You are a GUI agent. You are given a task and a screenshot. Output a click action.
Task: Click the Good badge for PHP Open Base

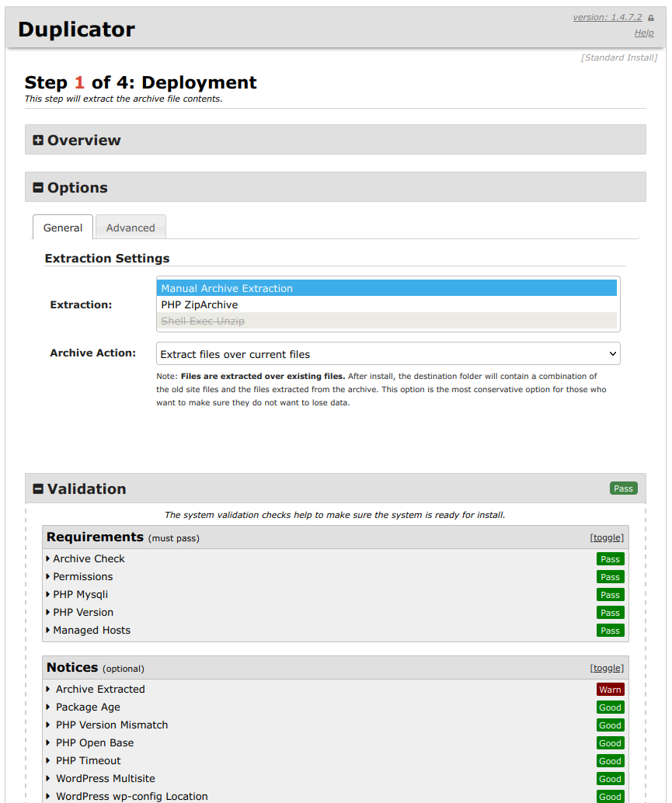[x=610, y=744]
